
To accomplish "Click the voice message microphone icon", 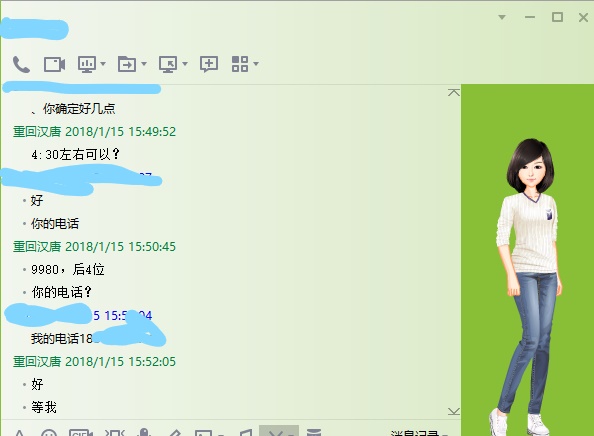I will (x=144, y=433).
